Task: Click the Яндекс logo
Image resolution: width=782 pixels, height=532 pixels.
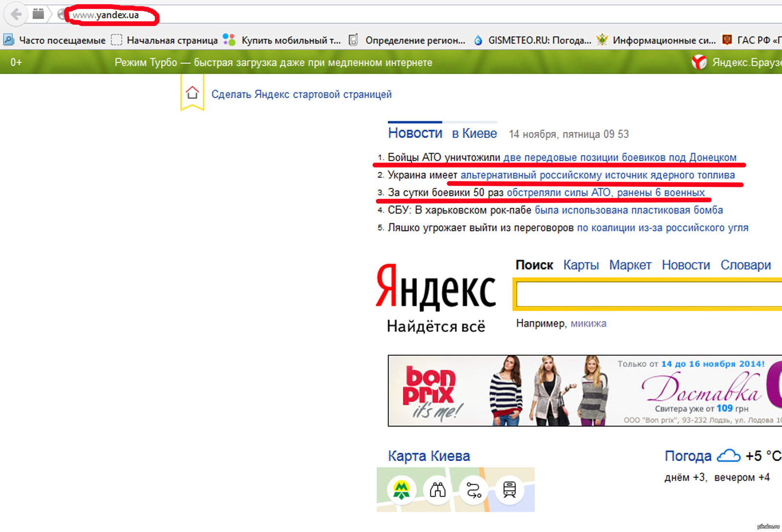Action: (x=436, y=287)
